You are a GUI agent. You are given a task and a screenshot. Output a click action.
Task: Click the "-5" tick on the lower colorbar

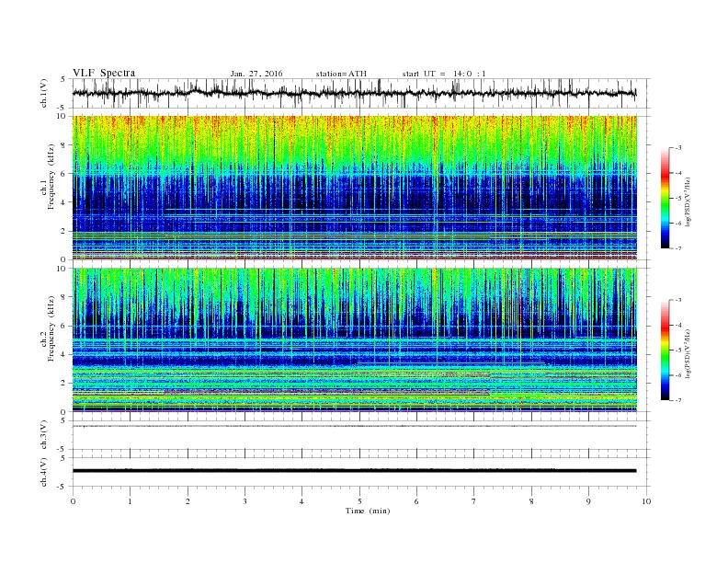(x=677, y=350)
